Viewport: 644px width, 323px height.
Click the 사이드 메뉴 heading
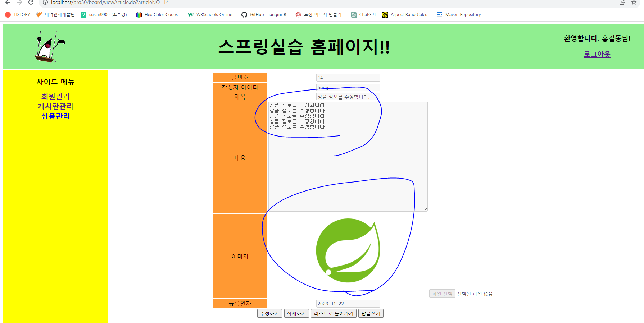click(55, 82)
